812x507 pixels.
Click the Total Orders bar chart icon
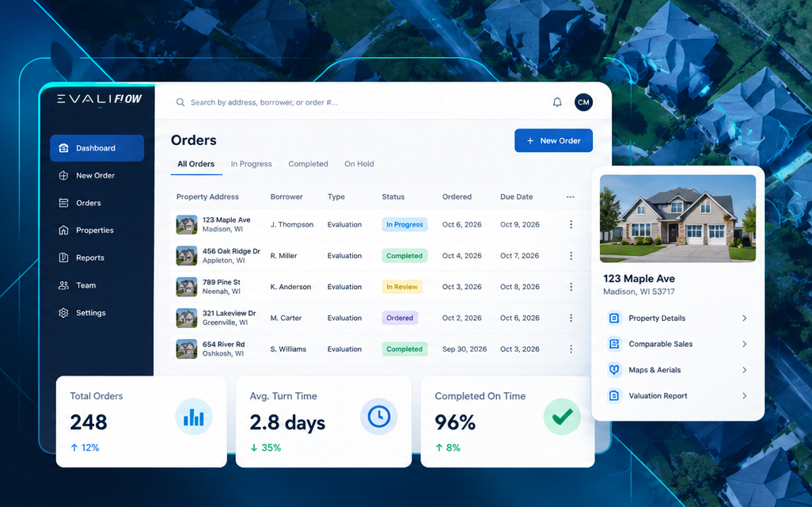coord(194,417)
